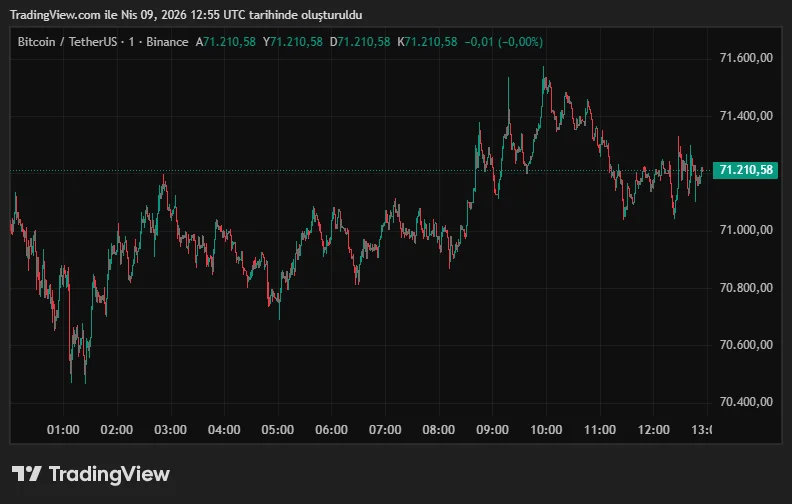Select the 71.400,00 price axis label
Viewport: 792px width, 504px height.
(746, 116)
